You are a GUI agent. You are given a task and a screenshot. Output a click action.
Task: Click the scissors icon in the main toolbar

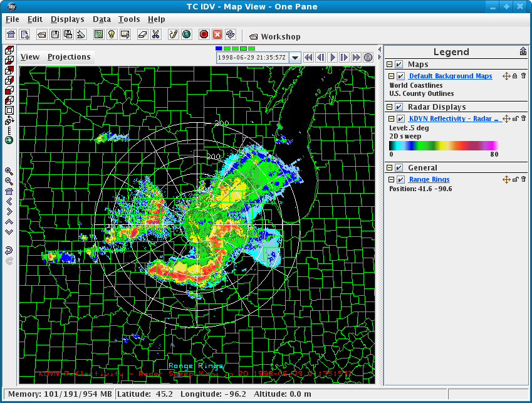156,34
